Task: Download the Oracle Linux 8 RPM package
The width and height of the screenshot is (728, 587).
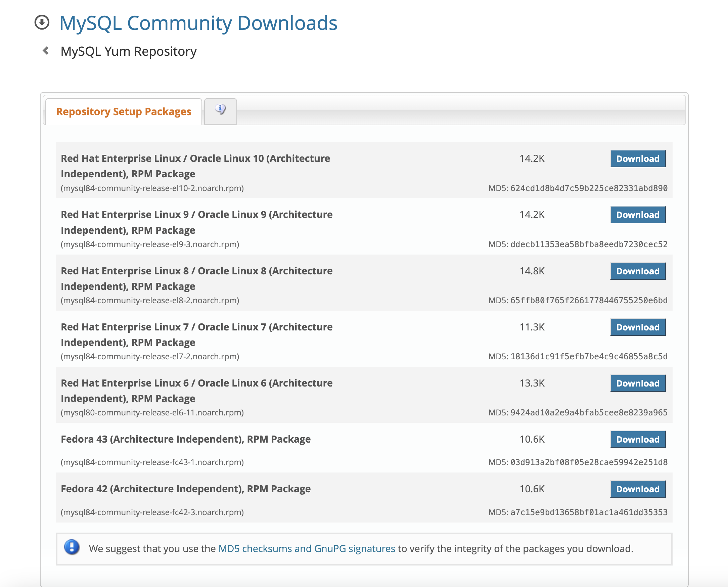Action: point(637,271)
